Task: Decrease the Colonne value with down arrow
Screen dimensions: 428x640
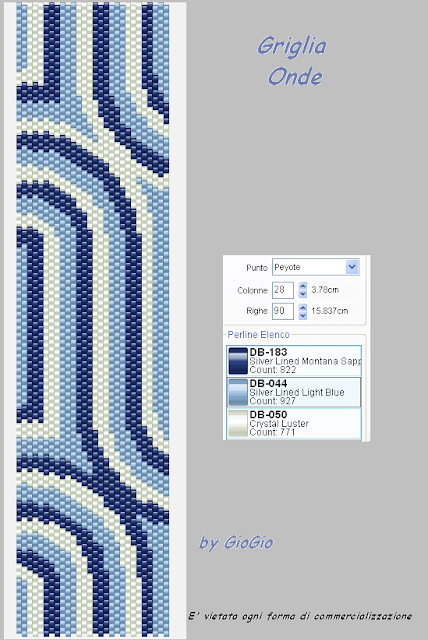Action: tap(303, 294)
